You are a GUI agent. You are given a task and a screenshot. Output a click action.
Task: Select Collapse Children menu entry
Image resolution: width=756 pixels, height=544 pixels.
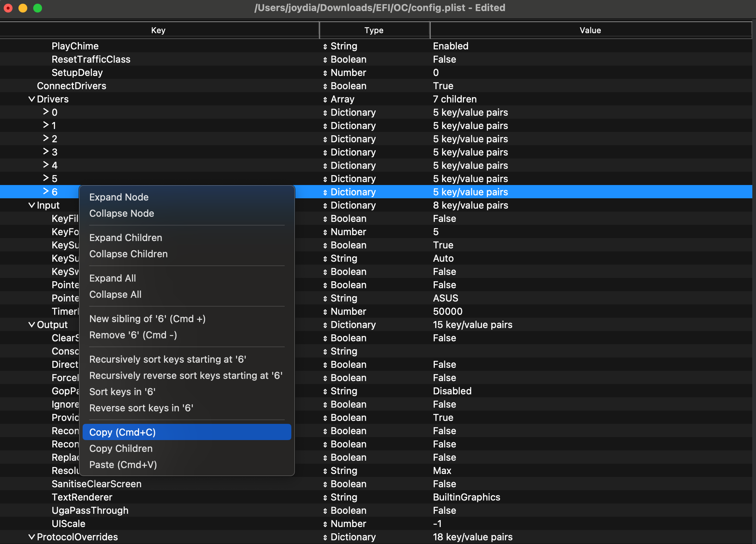187,254
